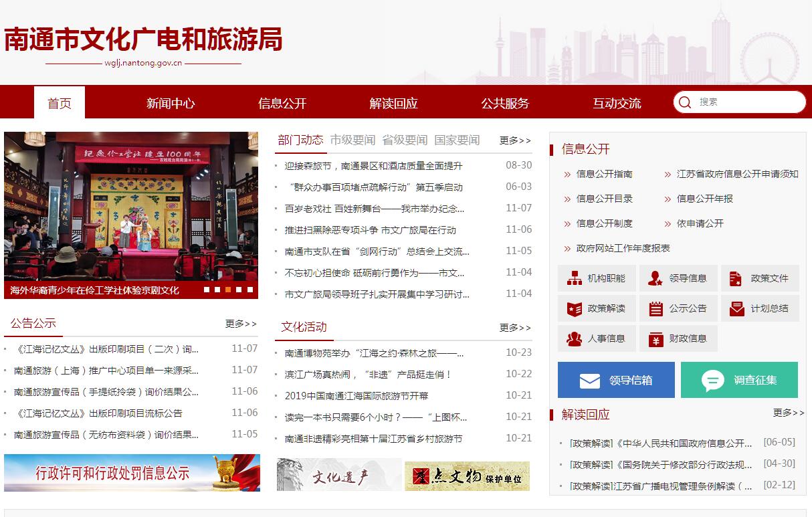Viewport: 812px width, 517px height.
Task: Expand 更多 for 部门动态 news
Action: click(515, 140)
